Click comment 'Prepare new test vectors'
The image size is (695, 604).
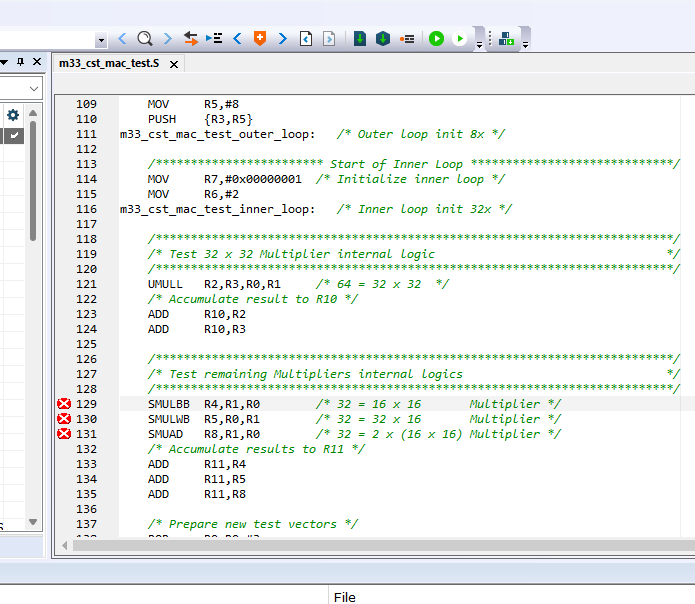[x=253, y=524]
